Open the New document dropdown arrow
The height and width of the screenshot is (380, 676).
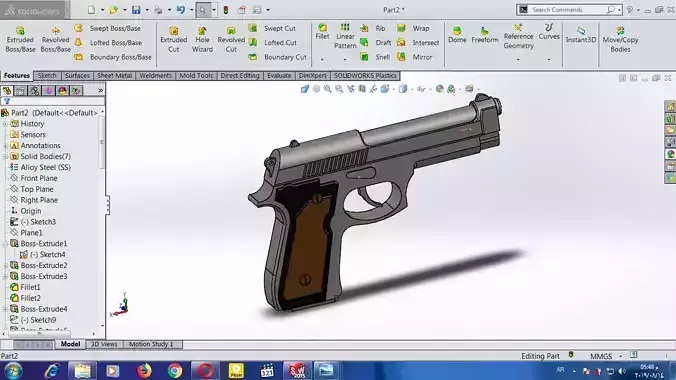(102, 9)
